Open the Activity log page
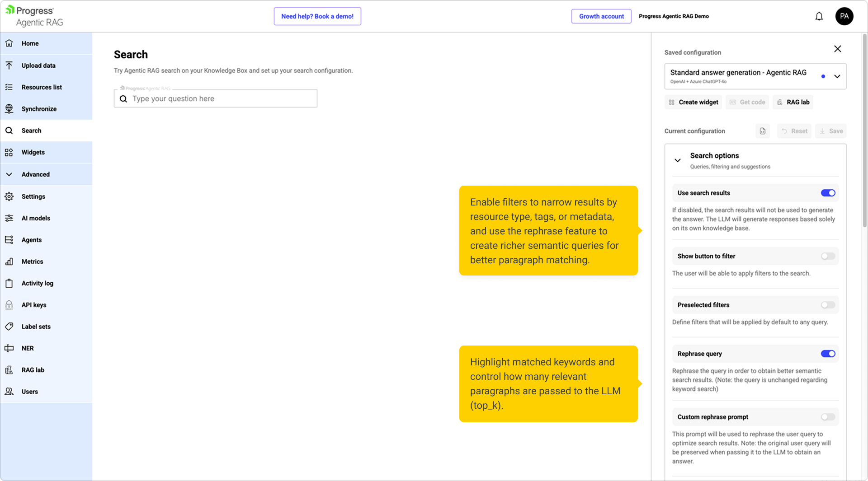 [x=38, y=283]
